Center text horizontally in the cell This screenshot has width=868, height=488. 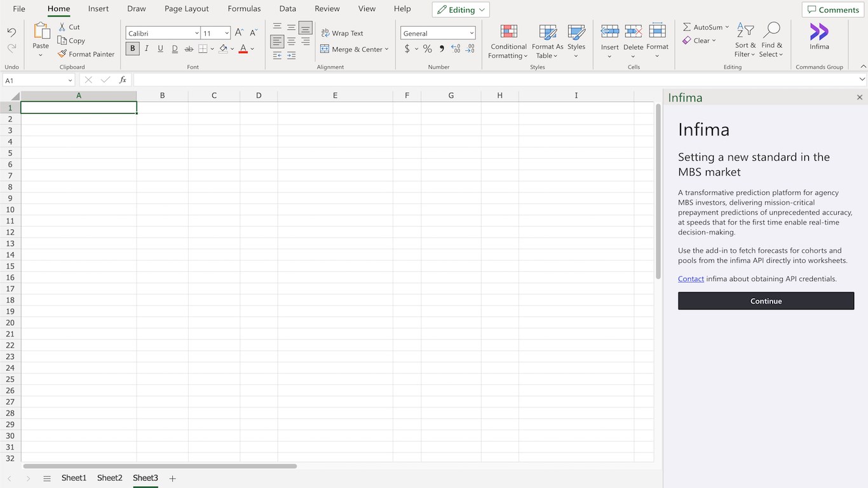[x=291, y=41]
